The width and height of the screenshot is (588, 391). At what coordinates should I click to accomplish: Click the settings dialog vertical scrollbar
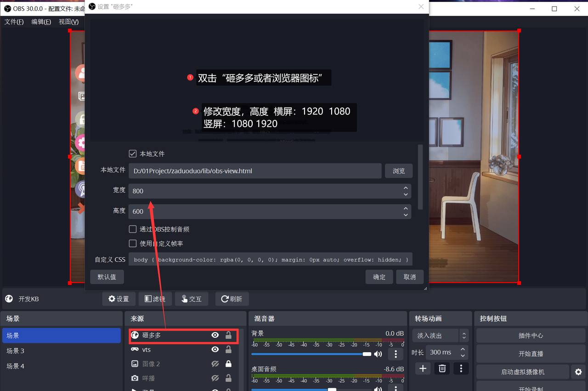pyautogui.click(x=420, y=177)
